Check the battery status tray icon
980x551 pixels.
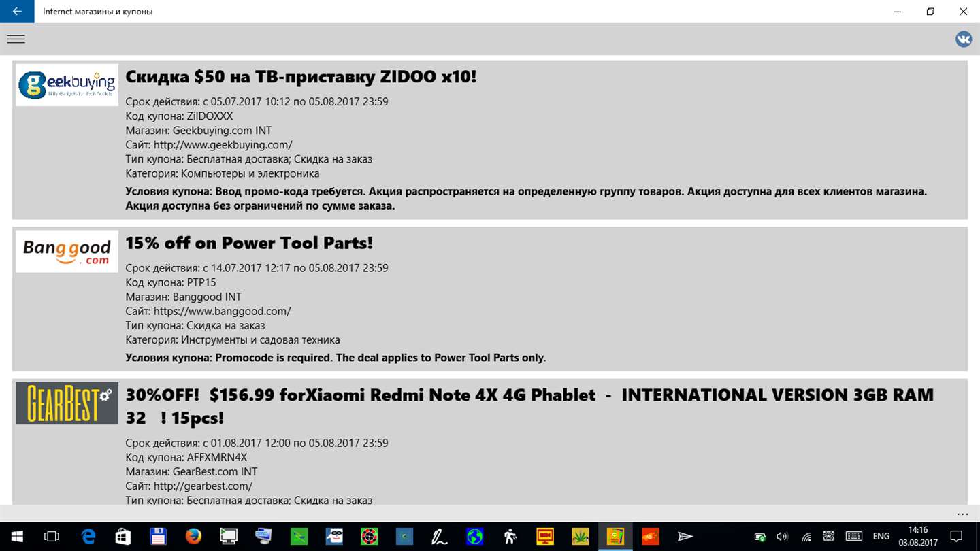pos(760,537)
